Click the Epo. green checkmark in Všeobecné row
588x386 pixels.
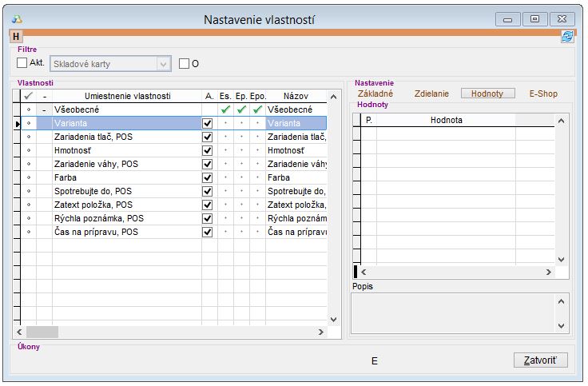[x=257, y=109]
